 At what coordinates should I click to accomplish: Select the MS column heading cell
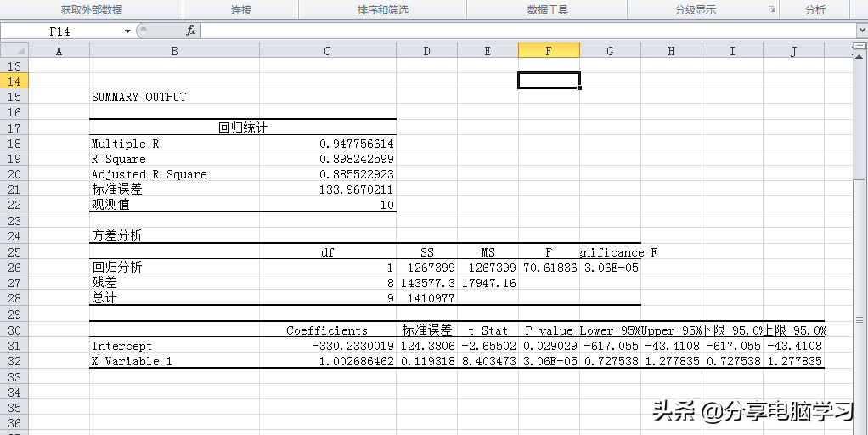point(488,252)
